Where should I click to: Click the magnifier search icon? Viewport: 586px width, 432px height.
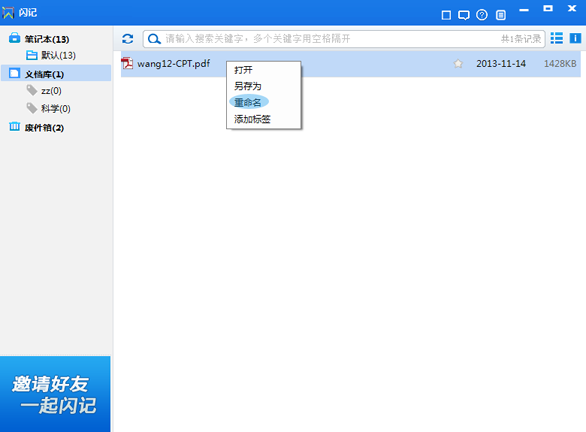click(x=154, y=38)
